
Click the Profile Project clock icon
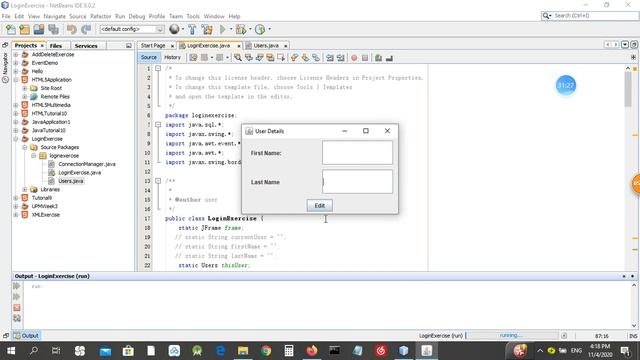click(260, 29)
